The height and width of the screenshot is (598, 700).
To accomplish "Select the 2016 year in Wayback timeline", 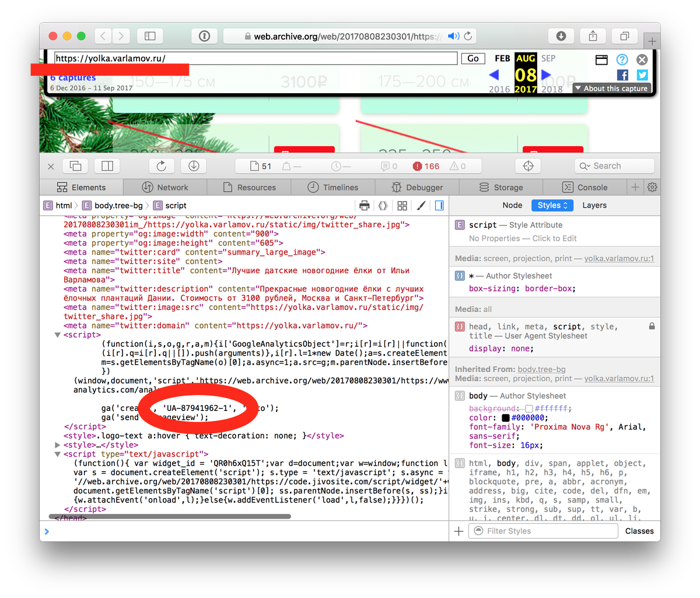I will tap(499, 89).
